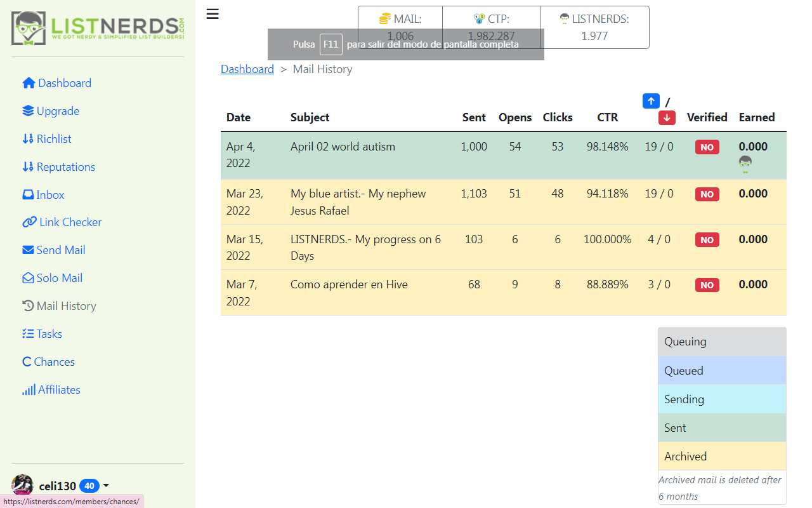This screenshot has height=508, width=812.
Task: Click the Link Checker chain icon
Action: (29, 222)
